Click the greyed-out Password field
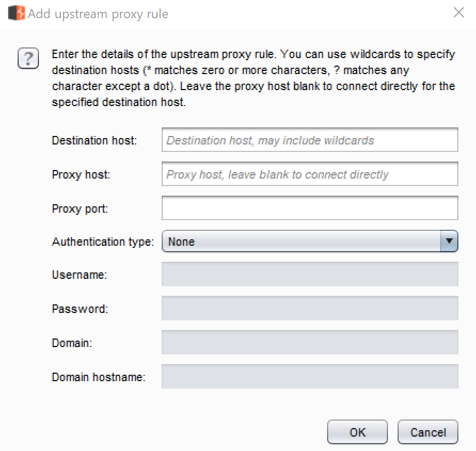The height and width of the screenshot is (451, 476). [310, 309]
